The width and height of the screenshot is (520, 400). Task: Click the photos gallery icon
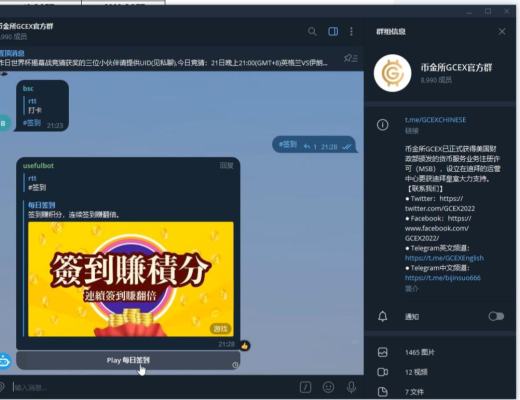click(383, 352)
